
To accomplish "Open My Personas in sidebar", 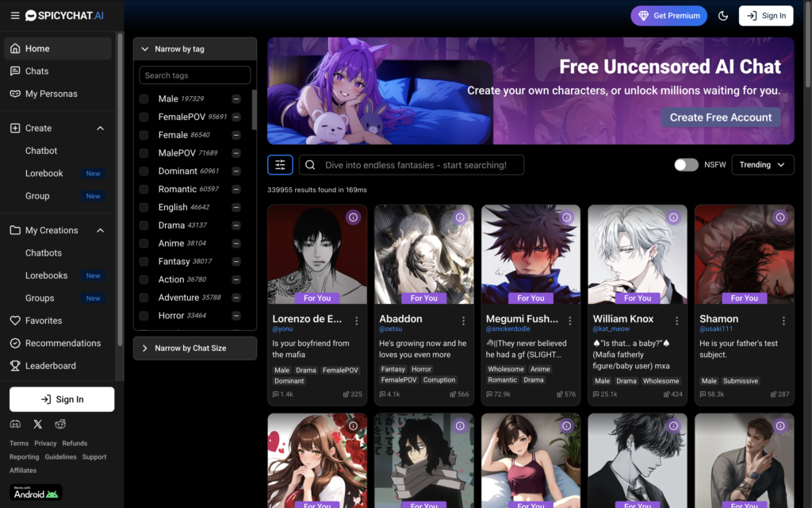I will point(58,94).
